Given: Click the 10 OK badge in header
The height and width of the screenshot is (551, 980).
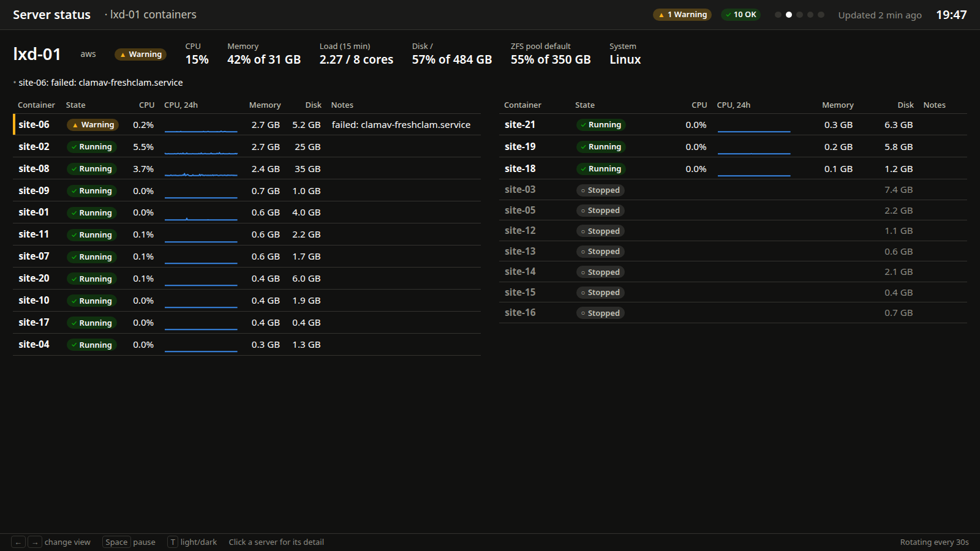Looking at the screenshot, I should 741,15.
